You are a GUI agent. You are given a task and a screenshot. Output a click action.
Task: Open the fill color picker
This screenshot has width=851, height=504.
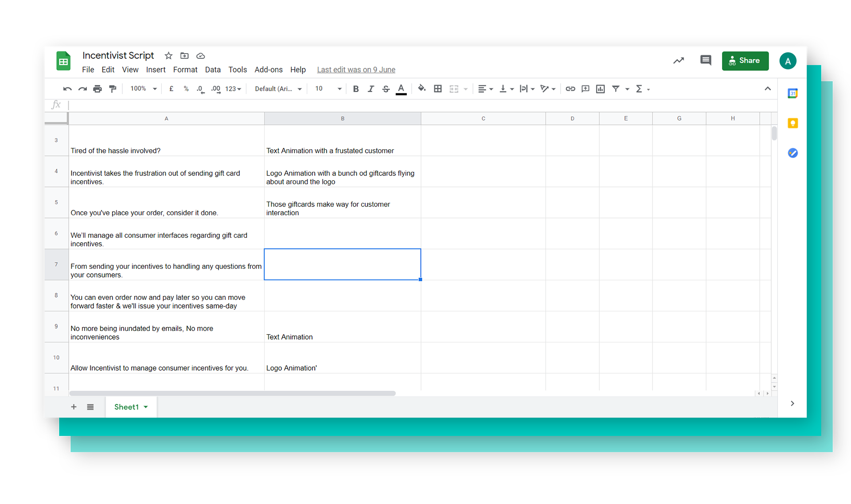pyautogui.click(x=422, y=89)
